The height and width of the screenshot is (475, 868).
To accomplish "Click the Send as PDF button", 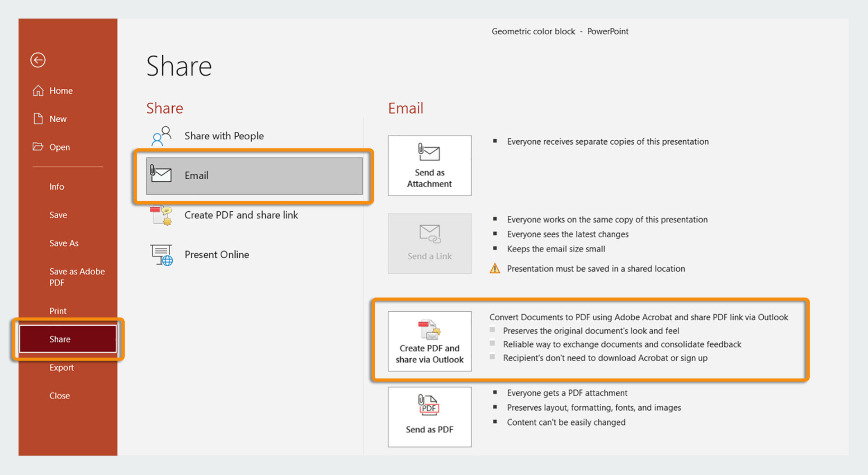I will (x=429, y=417).
